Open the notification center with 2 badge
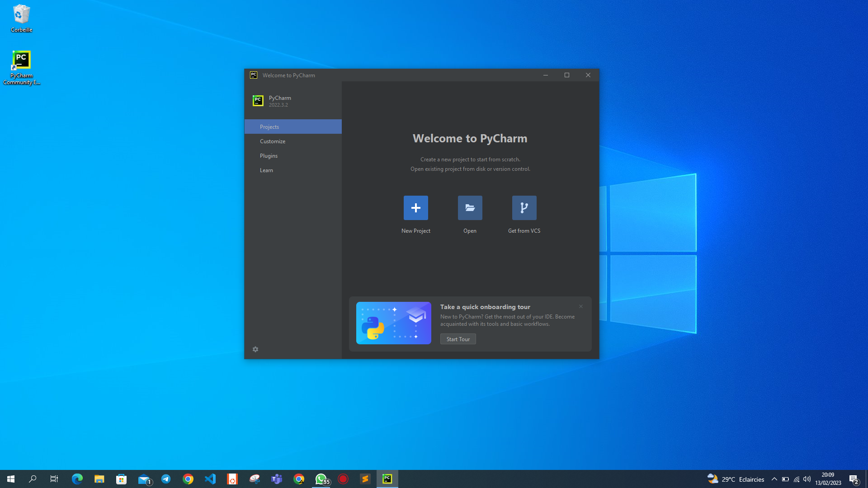Image resolution: width=868 pixels, height=488 pixels. click(854, 479)
